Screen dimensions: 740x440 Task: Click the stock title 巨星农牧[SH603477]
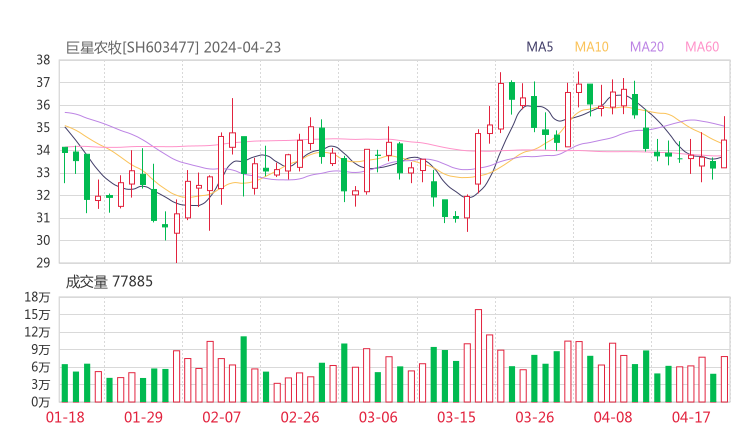click(x=132, y=47)
